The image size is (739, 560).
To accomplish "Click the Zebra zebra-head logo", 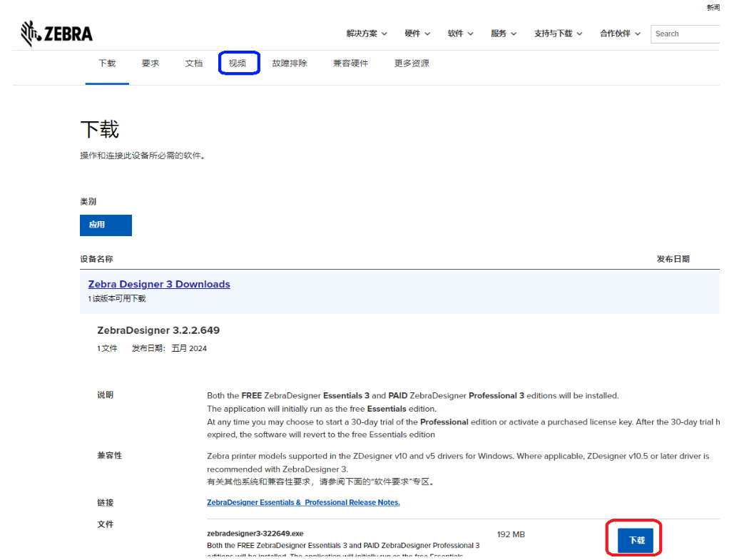I will point(29,33).
